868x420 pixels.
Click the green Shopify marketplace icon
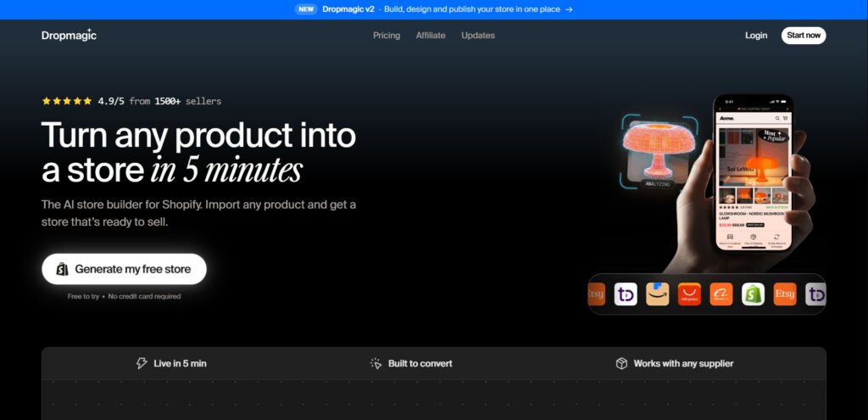click(753, 294)
